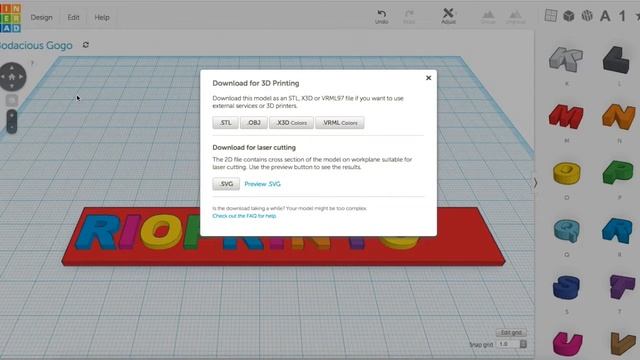Pick the brown letter V shape

click(x=623, y=344)
